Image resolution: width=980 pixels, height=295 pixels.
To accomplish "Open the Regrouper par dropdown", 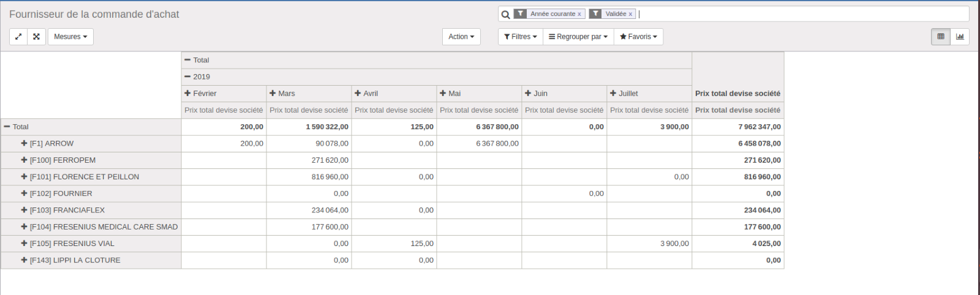I will pyautogui.click(x=578, y=37).
